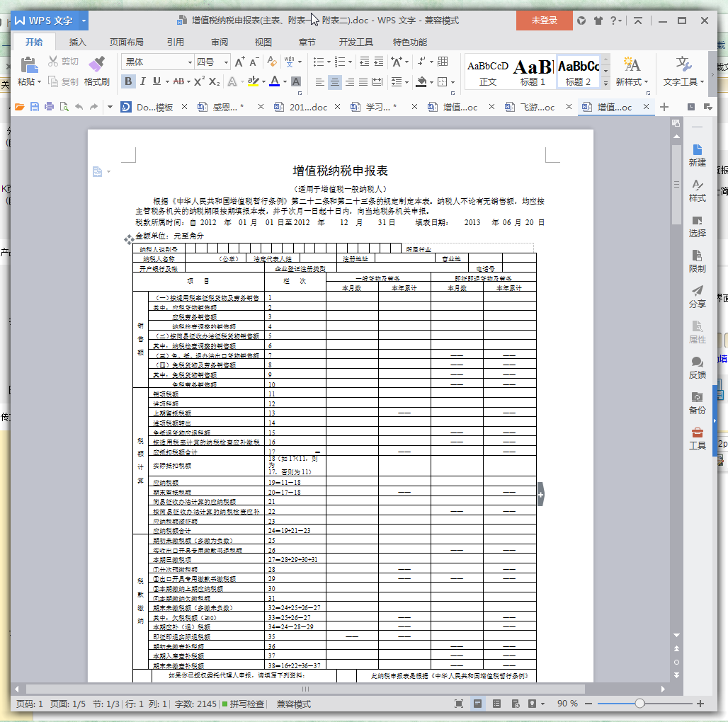
Task: Open the WPS 文字 application menu arrow
Action: [84, 21]
